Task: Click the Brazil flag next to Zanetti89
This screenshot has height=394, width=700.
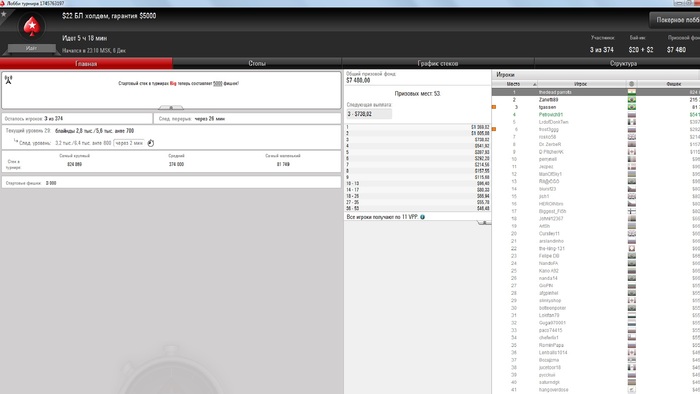Action: coord(632,100)
